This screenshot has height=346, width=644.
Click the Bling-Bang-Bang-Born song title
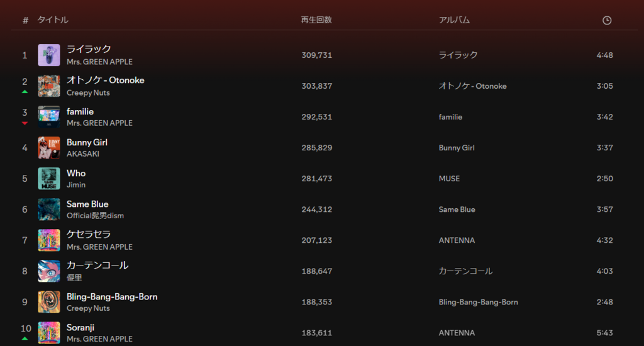[112, 297]
